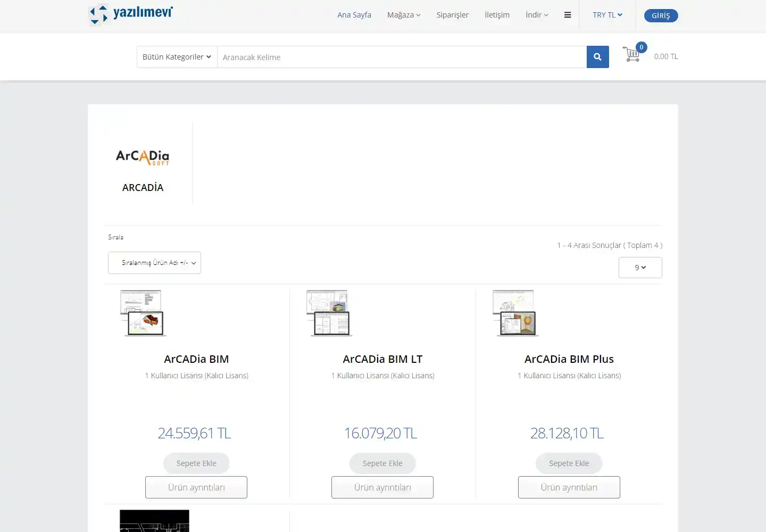This screenshot has width=766, height=532.
Task: Click ArCADia BIM LT license description text
Action: (x=382, y=376)
